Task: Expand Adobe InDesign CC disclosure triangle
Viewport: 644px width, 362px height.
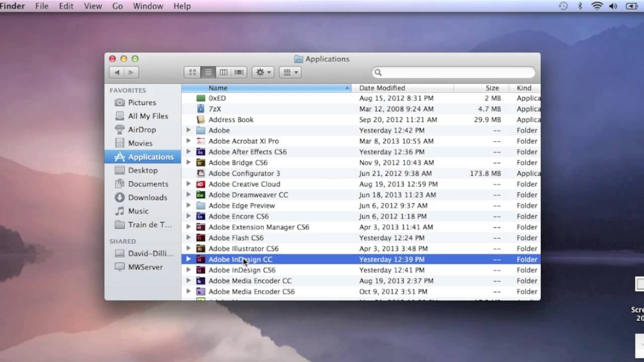Action: (x=188, y=259)
